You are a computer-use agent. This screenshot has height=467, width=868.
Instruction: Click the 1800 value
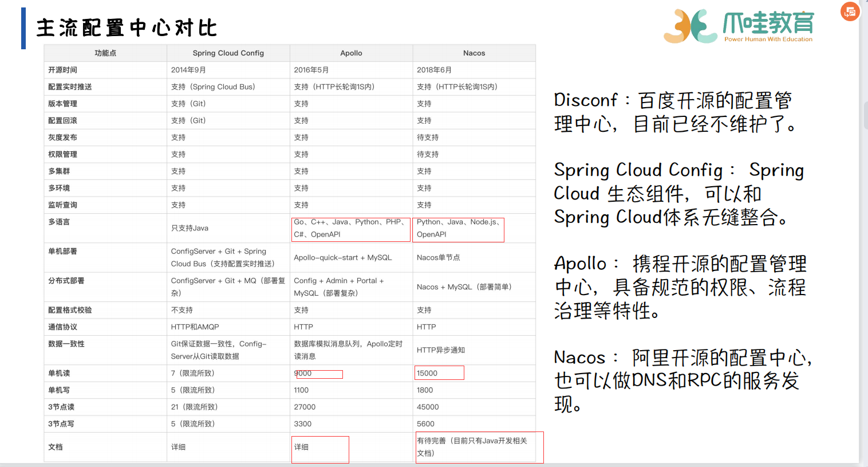[425, 390]
